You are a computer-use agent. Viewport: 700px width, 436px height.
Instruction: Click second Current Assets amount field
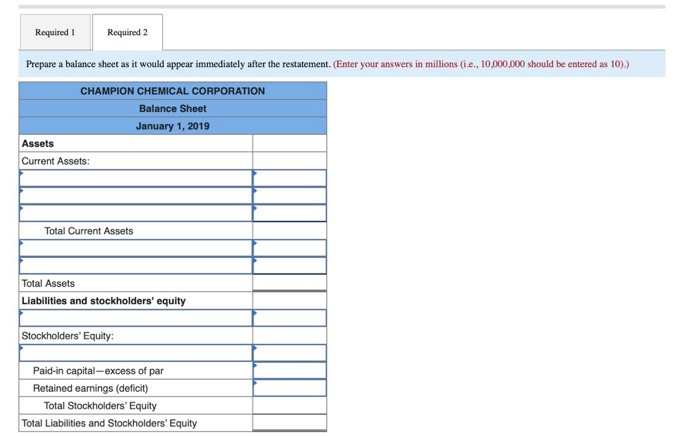click(x=289, y=195)
